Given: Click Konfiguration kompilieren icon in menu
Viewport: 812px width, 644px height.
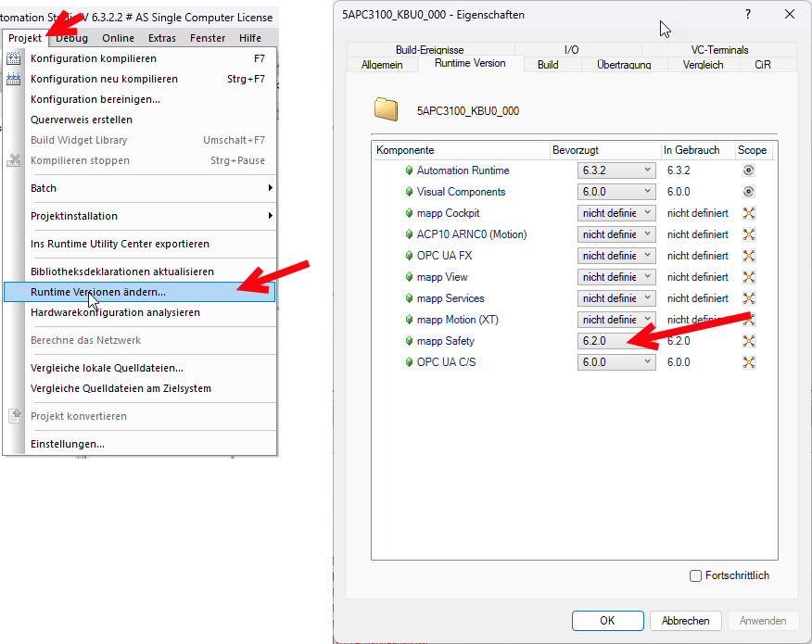Looking at the screenshot, I should (14, 58).
